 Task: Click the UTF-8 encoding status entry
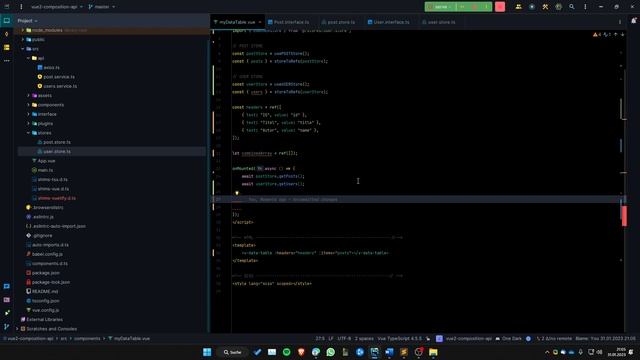point(344,338)
